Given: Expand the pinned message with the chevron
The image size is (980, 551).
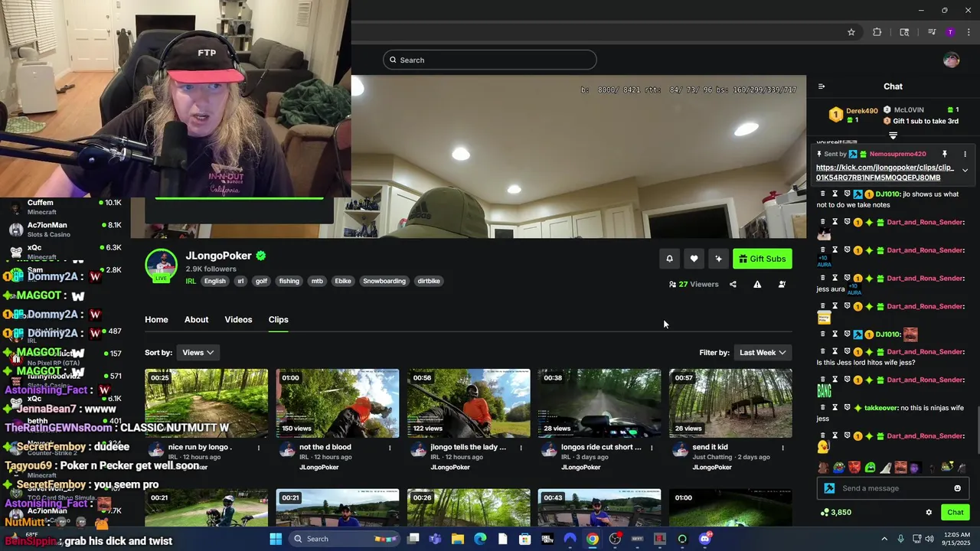Looking at the screenshot, I should tap(965, 171).
